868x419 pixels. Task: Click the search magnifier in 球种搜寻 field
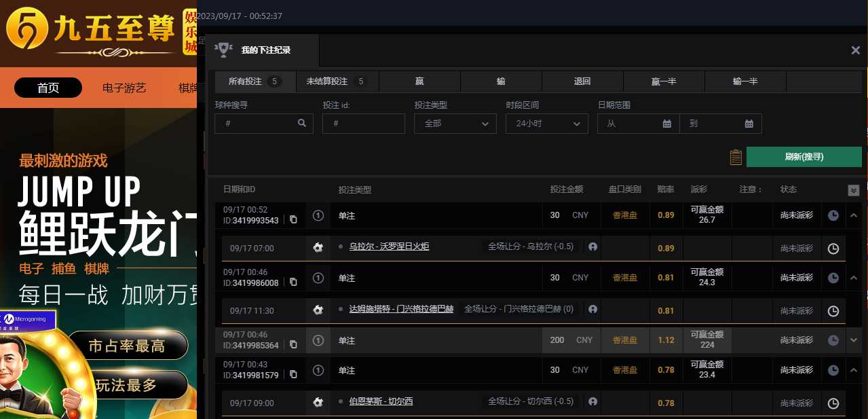coord(302,124)
